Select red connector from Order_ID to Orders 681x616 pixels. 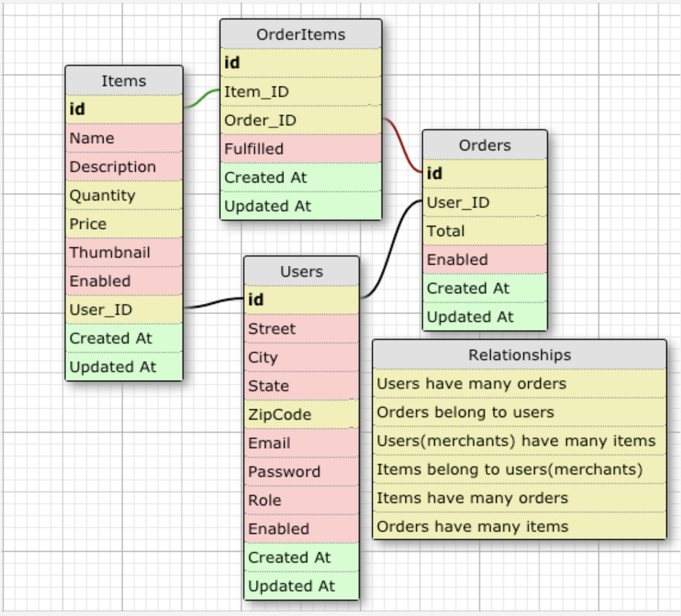[402, 145]
